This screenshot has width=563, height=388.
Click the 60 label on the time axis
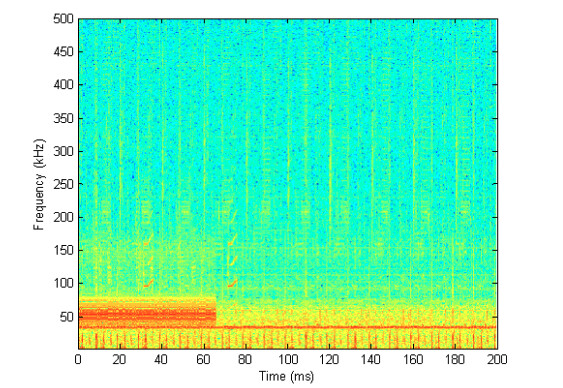coord(203,359)
